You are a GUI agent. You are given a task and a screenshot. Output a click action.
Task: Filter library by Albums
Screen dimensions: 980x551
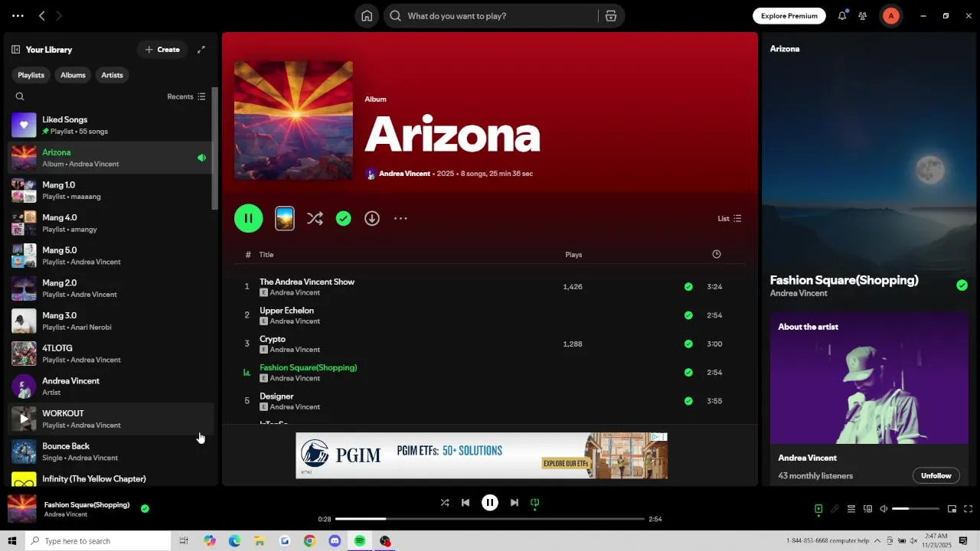[x=73, y=75]
